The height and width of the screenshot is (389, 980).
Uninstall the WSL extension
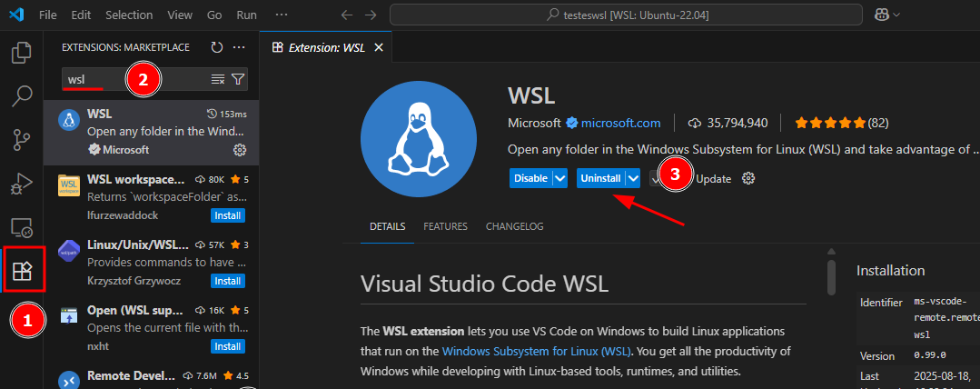(x=600, y=179)
